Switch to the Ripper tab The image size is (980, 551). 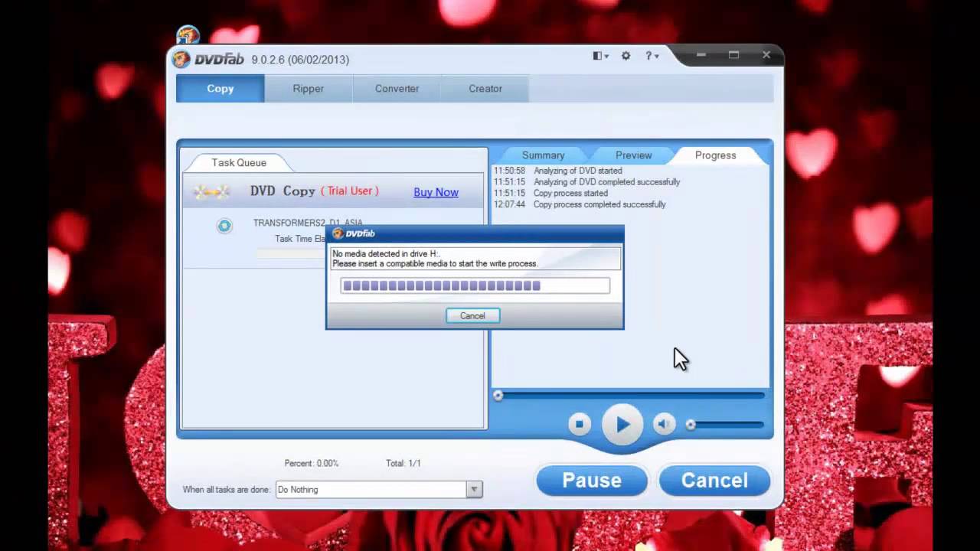tap(308, 89)
